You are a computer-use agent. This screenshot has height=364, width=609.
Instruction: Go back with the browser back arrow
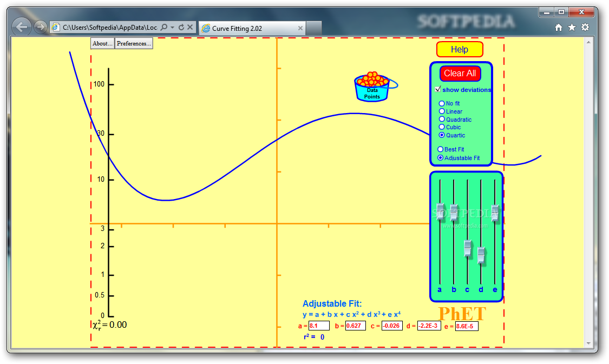tap(22, 27)
